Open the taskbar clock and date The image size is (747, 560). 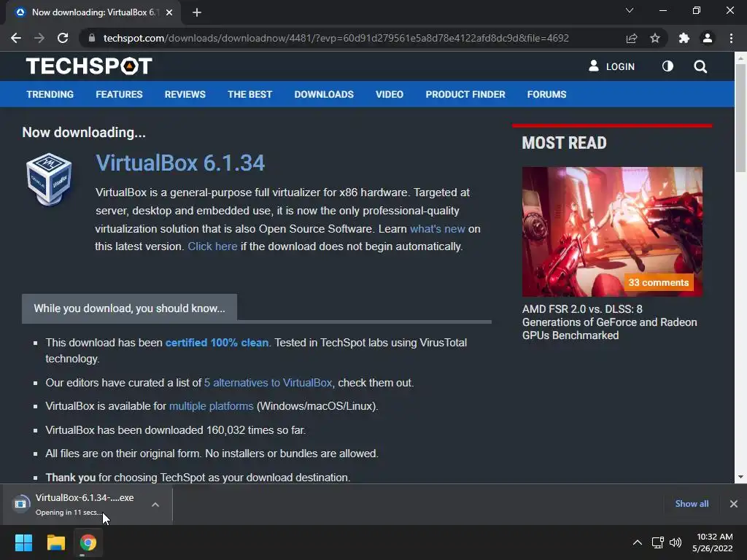[713, 542]
